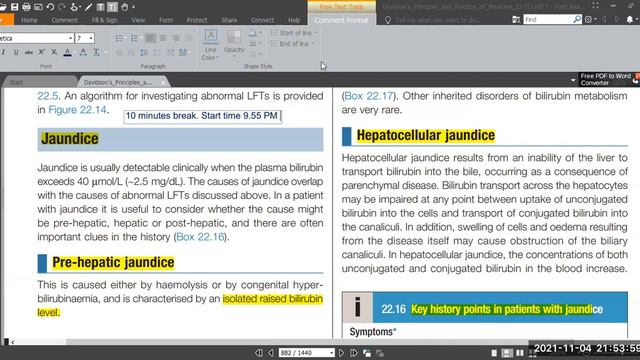Select the pencil drawing tool icon
The width and height of the screenshot is (640, 360).
click(x=88, y=7)
